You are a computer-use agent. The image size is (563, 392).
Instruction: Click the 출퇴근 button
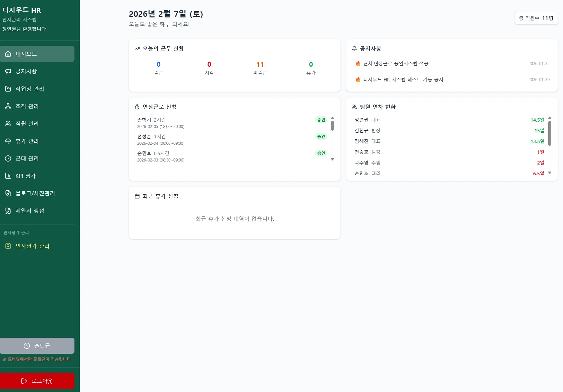pyautogui.click(x=37, y=346)
